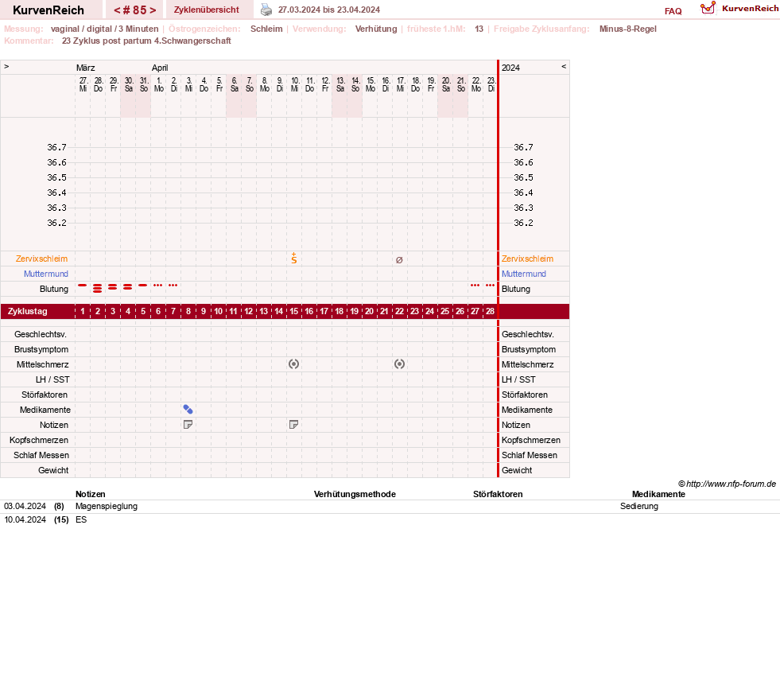Visit the http://www.nfp-forum.de link
The width and height of the screenshot is (780, 700).
point(731,484)
